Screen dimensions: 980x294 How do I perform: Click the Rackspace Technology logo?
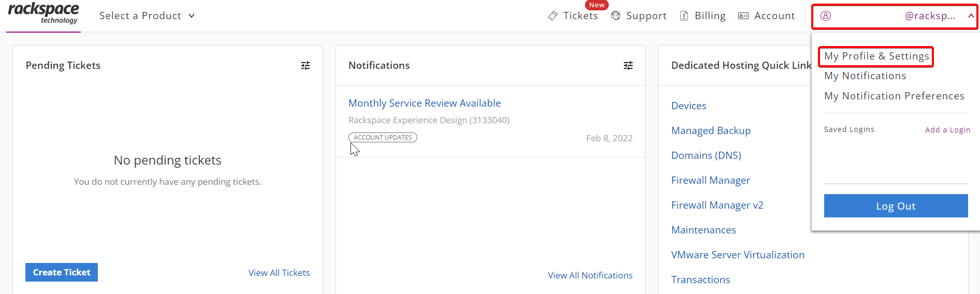click(43, 13)
